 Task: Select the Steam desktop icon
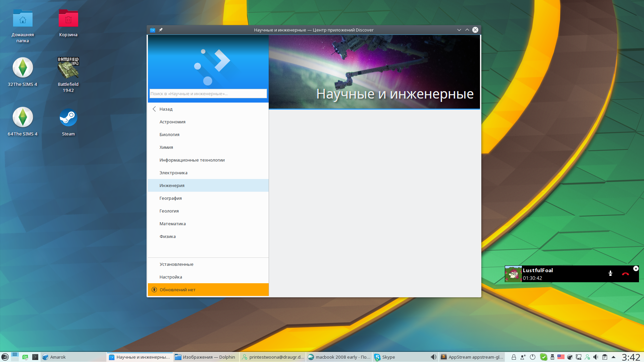coord(68,122)
